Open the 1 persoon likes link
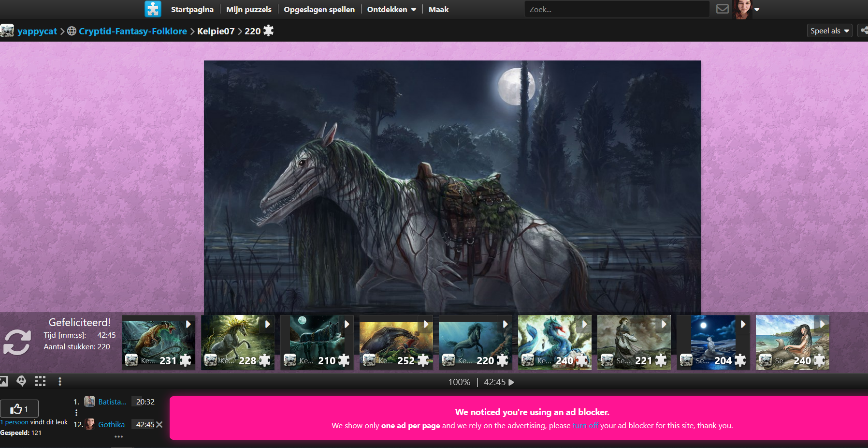 [x=14, y=422]
